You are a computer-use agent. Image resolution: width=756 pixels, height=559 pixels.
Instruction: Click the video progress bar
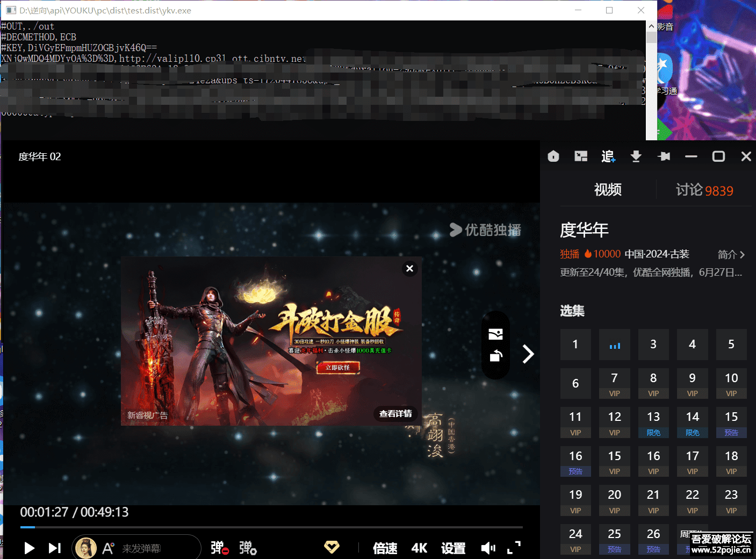271,527
